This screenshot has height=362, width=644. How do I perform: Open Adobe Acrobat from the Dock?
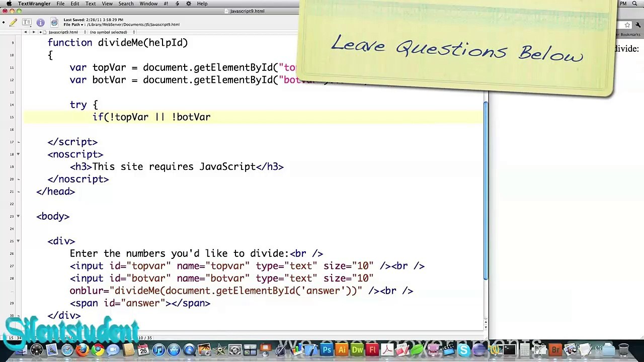(387, 350)
